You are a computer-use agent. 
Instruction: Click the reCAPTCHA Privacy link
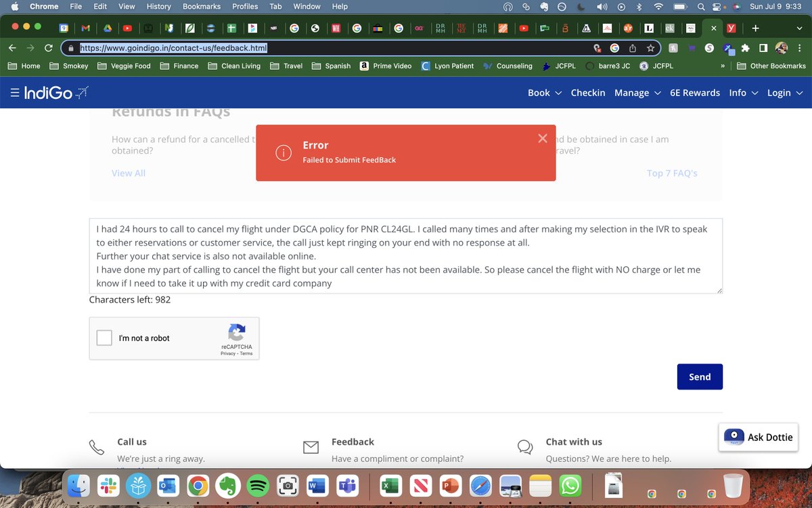227,354
